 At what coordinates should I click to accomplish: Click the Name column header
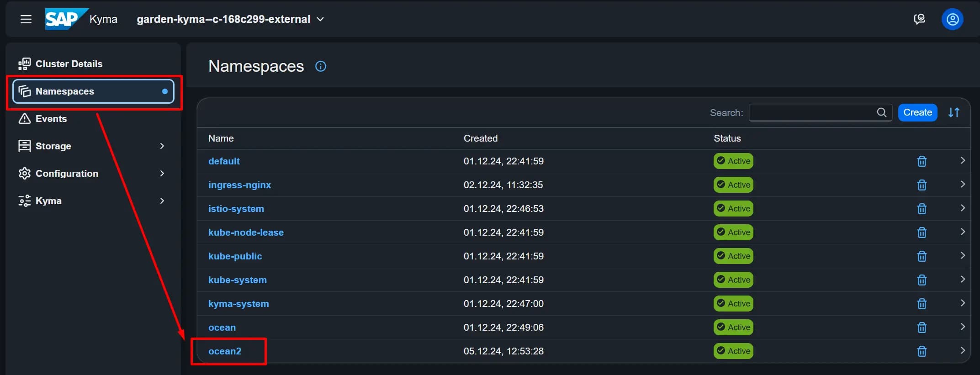[x=221, y=138]
